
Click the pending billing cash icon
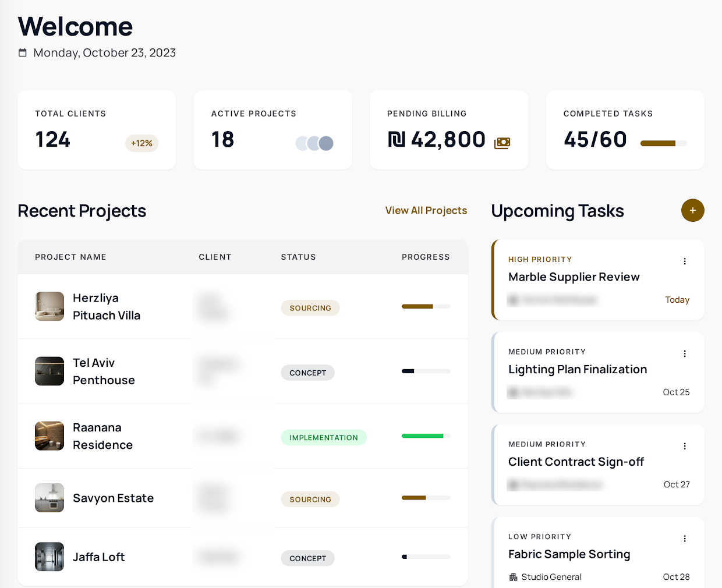(502, 143)
